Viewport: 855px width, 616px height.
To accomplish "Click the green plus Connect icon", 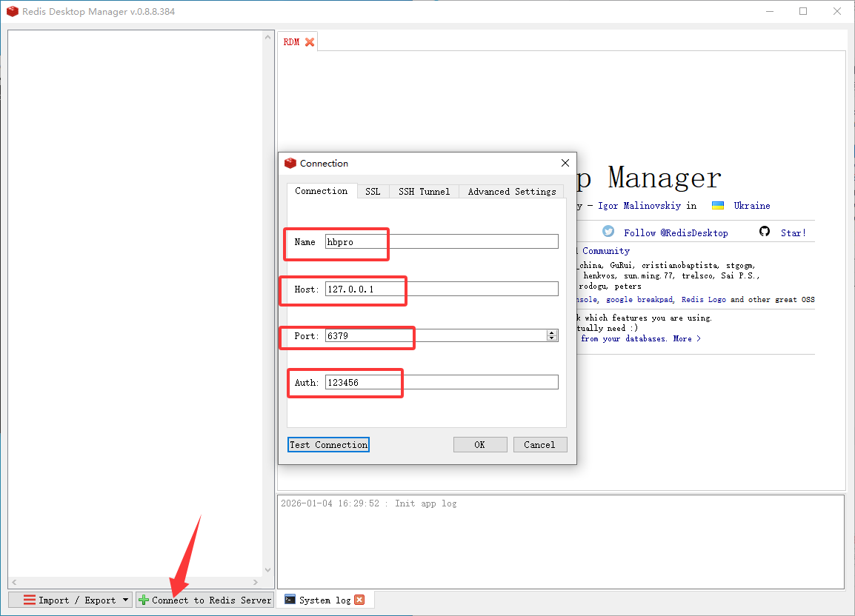I will (x=144, y=600).
